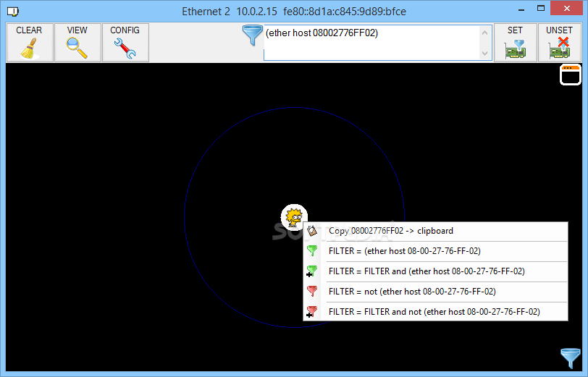The image size is (588, 377).
Task: Click red funnel plus icon of and-not entry
Action: click(x=312, y=311)
